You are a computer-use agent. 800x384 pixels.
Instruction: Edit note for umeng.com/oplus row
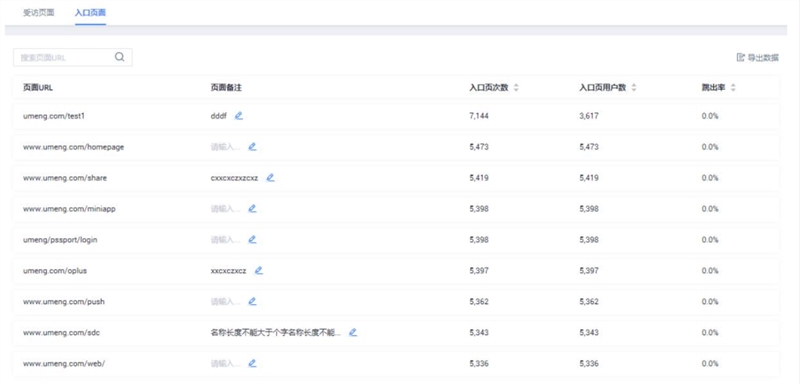click(x=259, y=270)
